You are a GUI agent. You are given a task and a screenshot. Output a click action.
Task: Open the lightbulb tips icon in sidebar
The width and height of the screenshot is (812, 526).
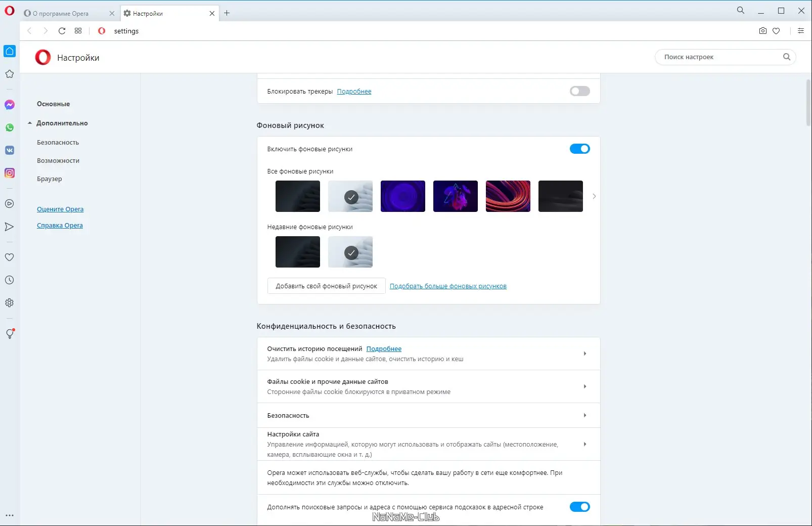10,334
